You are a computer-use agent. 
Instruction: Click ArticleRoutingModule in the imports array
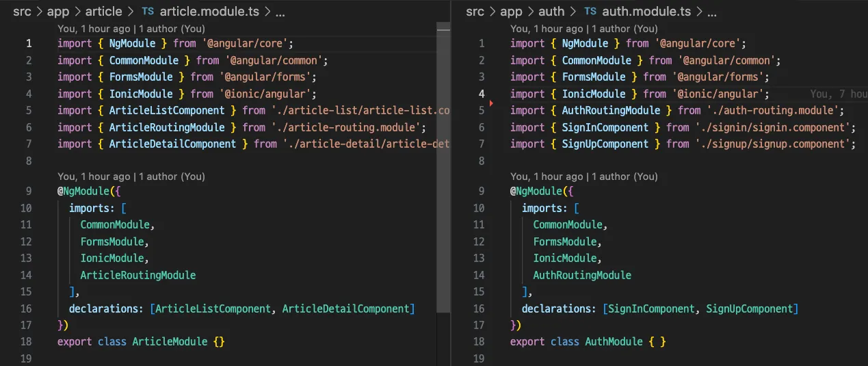click(x=137, y=275)
